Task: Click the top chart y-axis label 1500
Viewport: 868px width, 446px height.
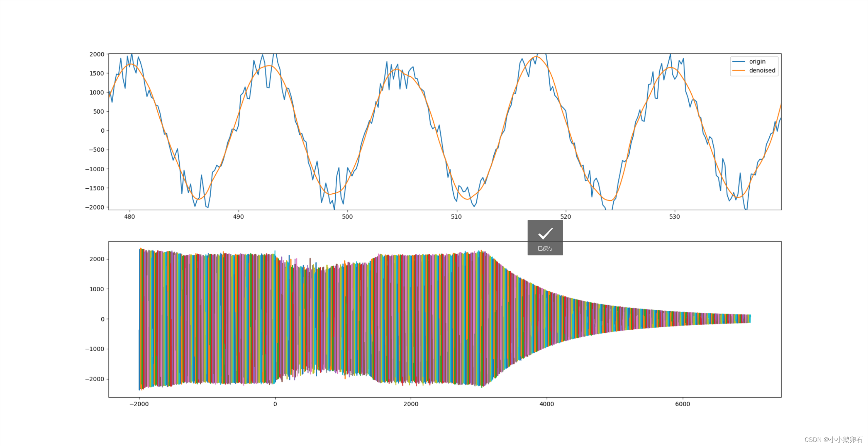Action: [x=97, y=73]
